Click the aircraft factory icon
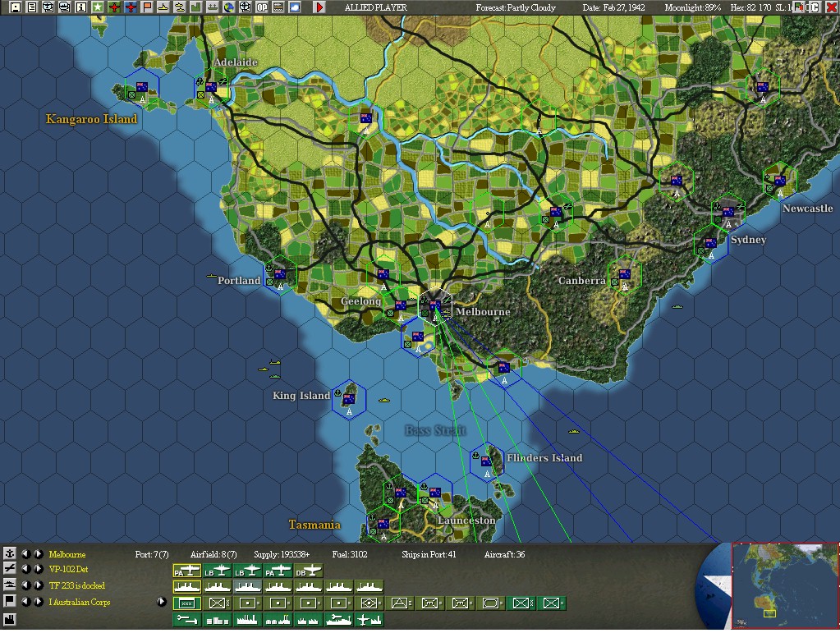 point(370,620)
